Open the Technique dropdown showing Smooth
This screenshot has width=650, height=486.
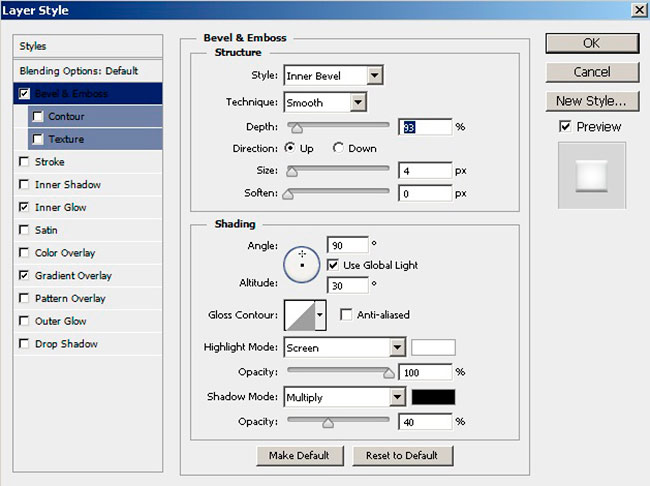click(325, 102)
